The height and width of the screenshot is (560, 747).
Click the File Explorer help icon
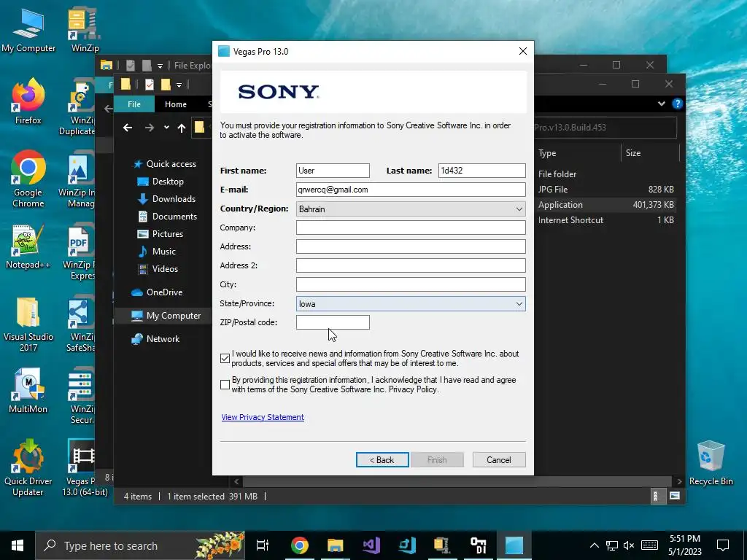point(677,104)
